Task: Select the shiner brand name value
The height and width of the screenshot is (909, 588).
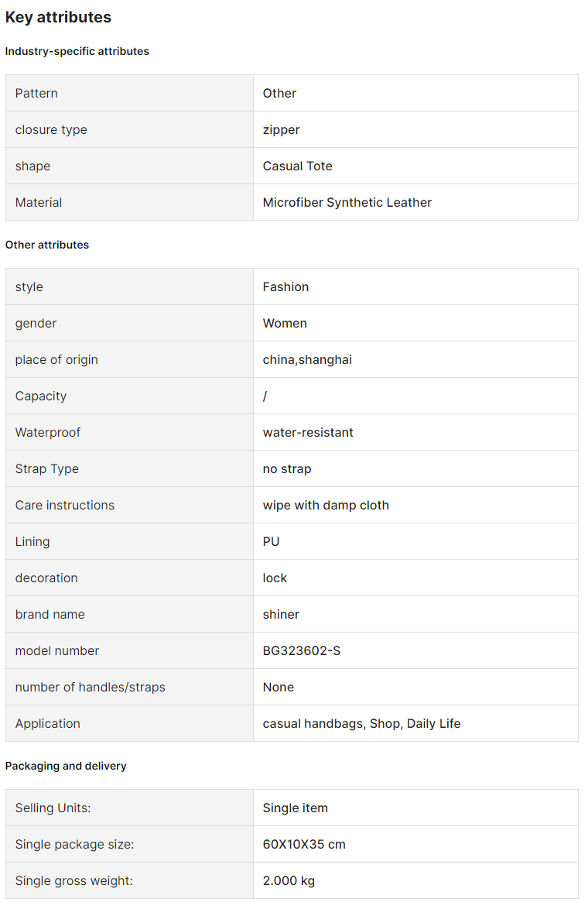Action: click(x=281, y=615)
